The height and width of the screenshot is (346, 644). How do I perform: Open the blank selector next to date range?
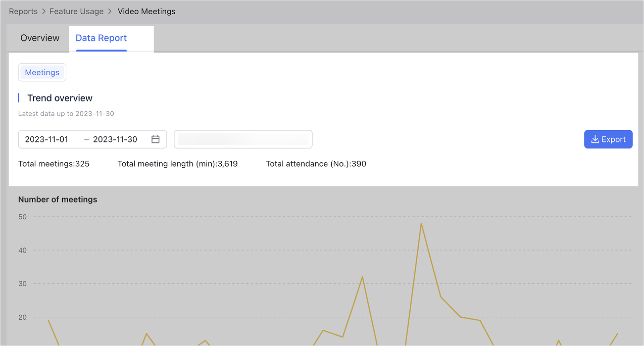tap(243, 139)
